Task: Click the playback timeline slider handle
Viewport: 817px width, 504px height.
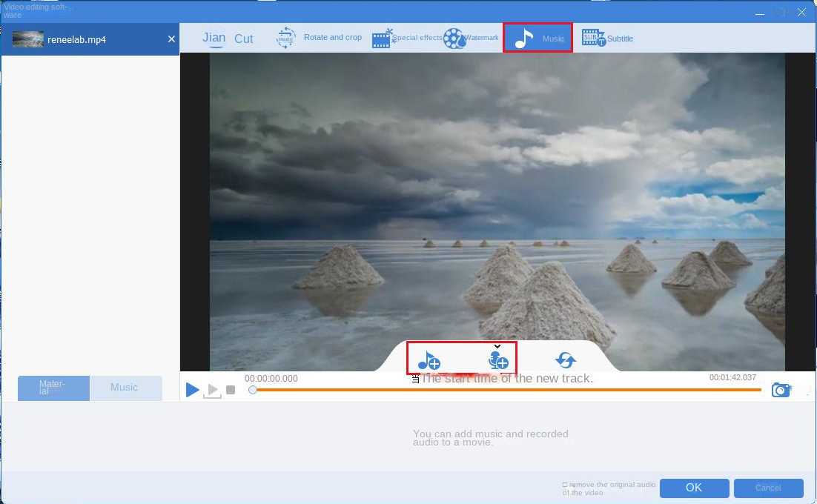Action: pyautogui.click(x=253, y=390)
